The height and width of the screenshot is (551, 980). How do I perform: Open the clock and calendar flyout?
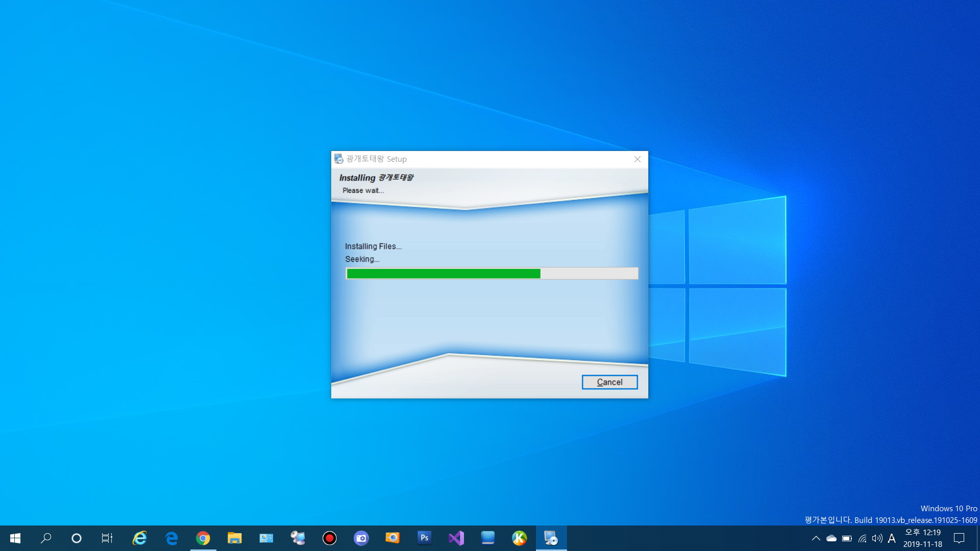pyautogui.click(x=922, y=538)
